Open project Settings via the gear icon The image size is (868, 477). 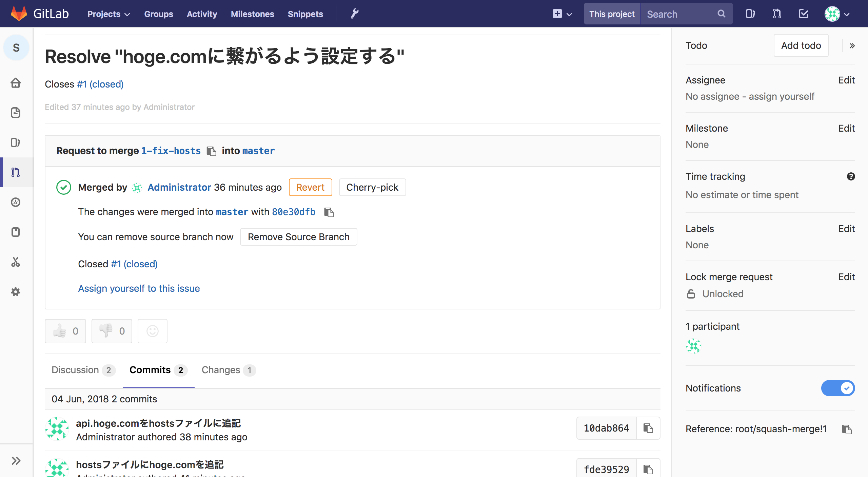[16, 292]
